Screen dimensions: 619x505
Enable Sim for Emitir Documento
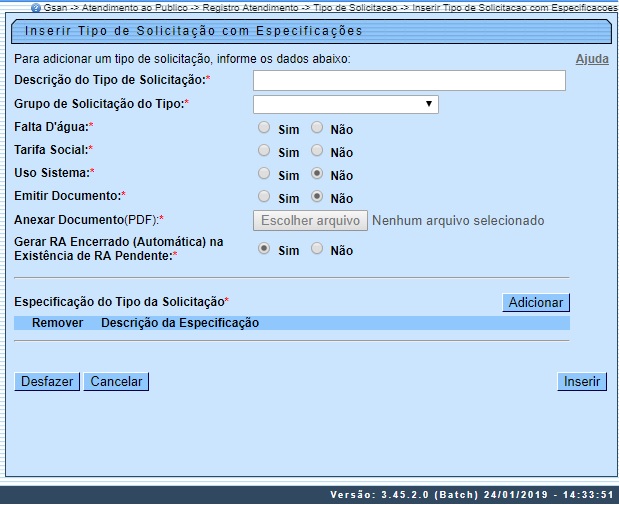click(264, 197)
